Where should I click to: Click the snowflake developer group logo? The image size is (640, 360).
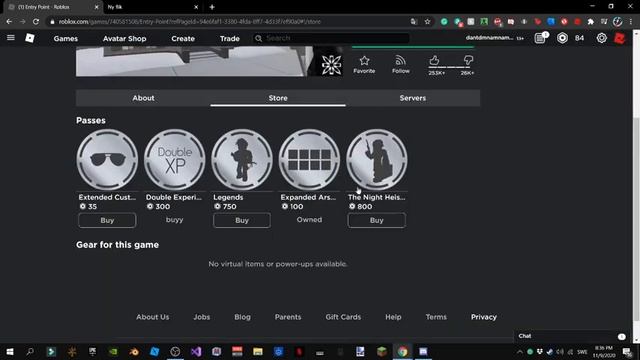tap(331, 64)
